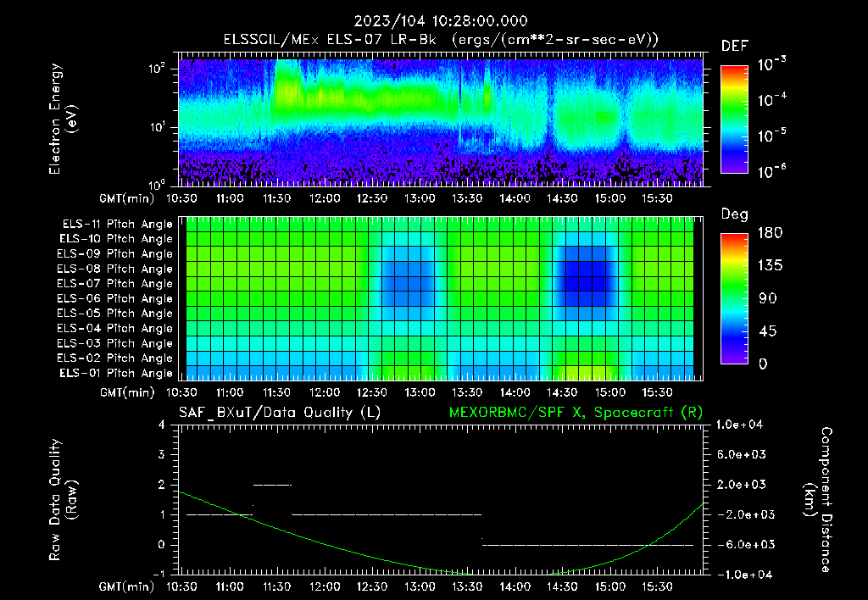
Task: Select the Deg colorbar label
Action: click(734, 214)
